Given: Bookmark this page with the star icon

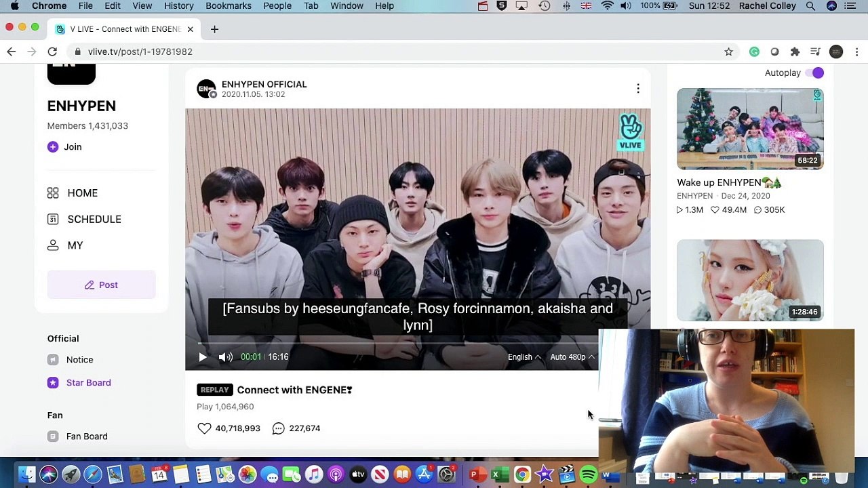Looking at the screenshot, I should (728, 52).
